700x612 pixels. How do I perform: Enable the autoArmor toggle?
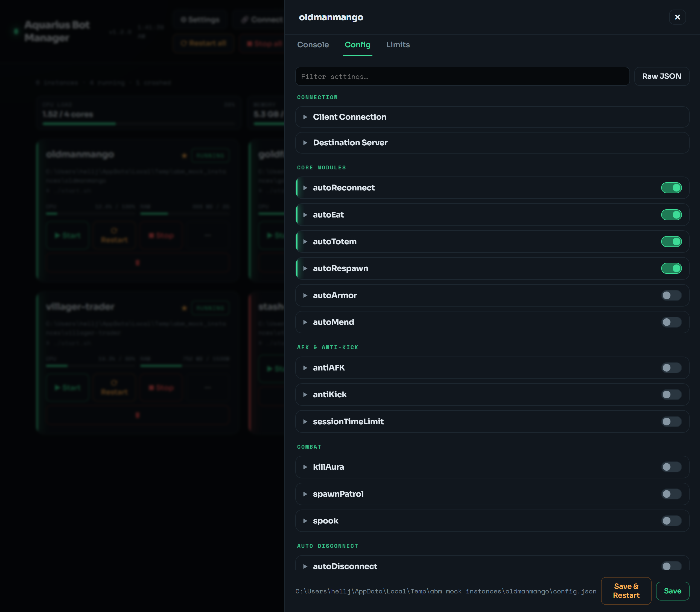tap(671, 295)
